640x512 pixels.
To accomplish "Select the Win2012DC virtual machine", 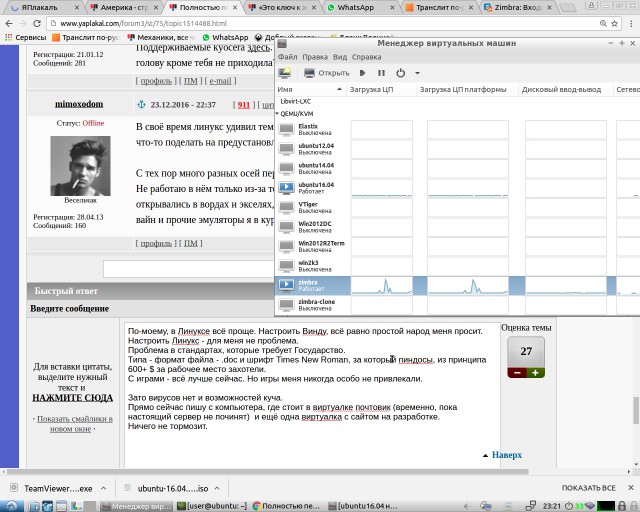I will coord(313,227).
